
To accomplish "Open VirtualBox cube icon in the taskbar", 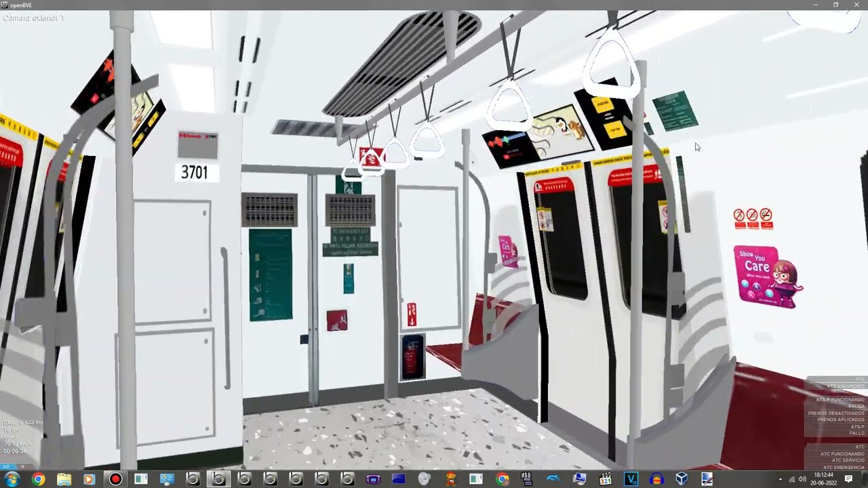I will click(x=682, y=479).
